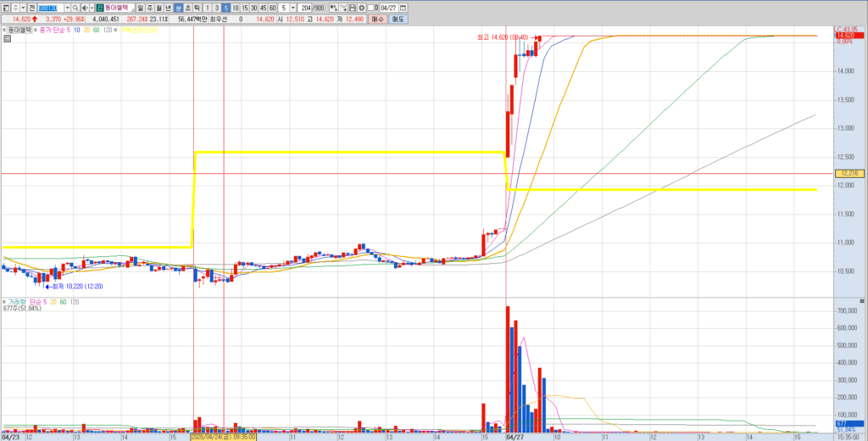
Task: Open the stock code history dropdown
Action: point(68,8)
